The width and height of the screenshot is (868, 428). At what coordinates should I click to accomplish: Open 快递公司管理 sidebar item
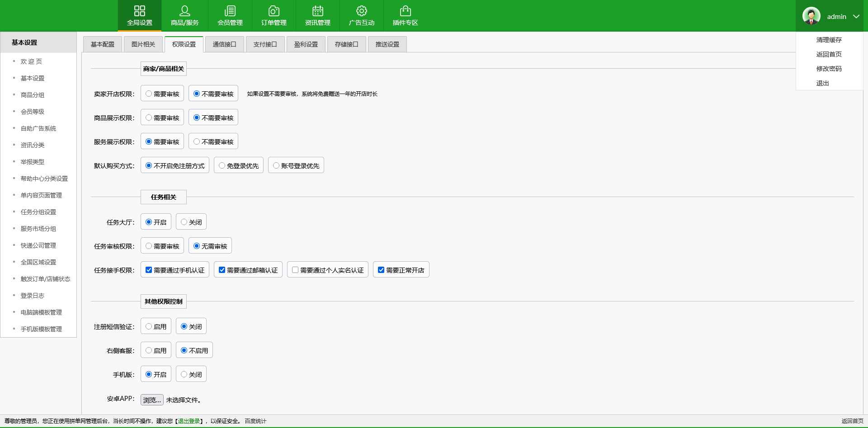[38, 245]
